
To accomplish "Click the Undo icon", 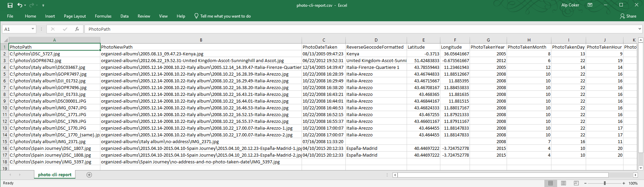I will 20,5.
